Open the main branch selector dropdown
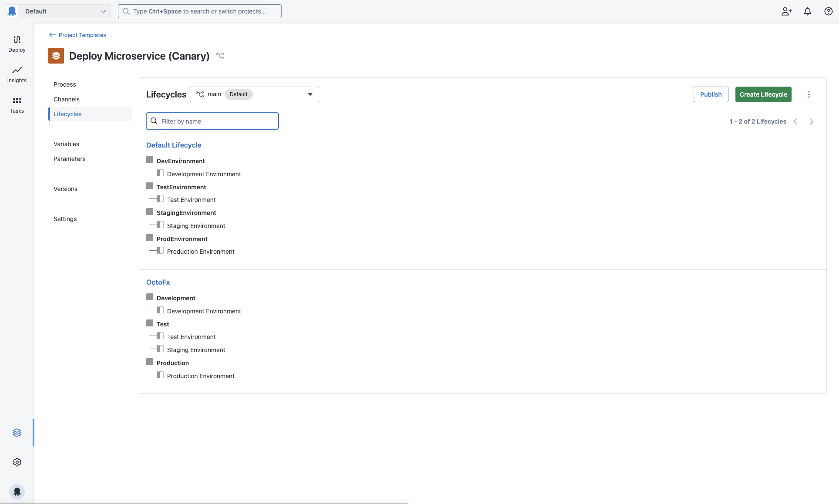Screen dimensions: 839x504 point(255,94)
